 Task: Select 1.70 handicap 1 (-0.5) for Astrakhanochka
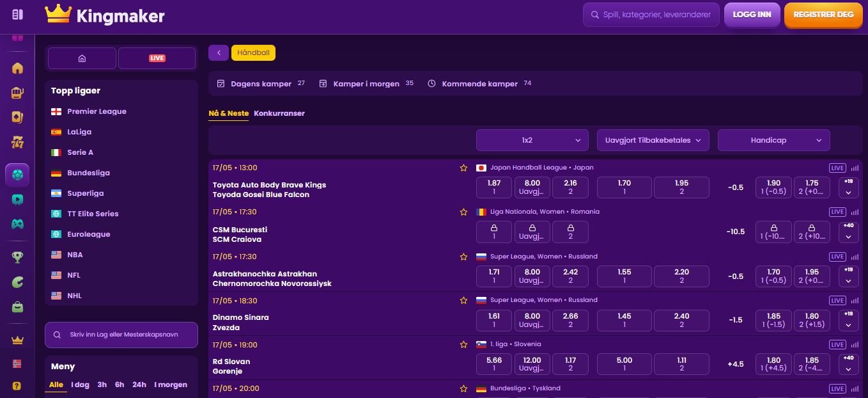[773, 276]
